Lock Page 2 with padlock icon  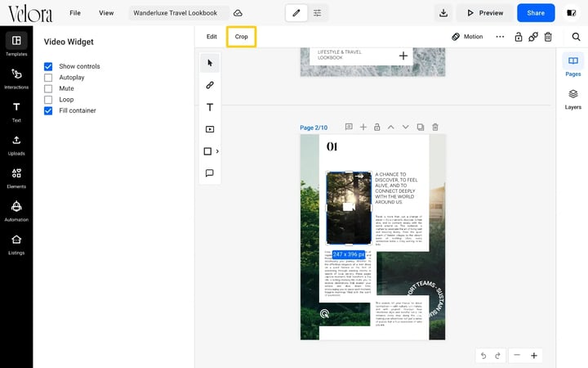pyautogui.click(x=376, y=127)
